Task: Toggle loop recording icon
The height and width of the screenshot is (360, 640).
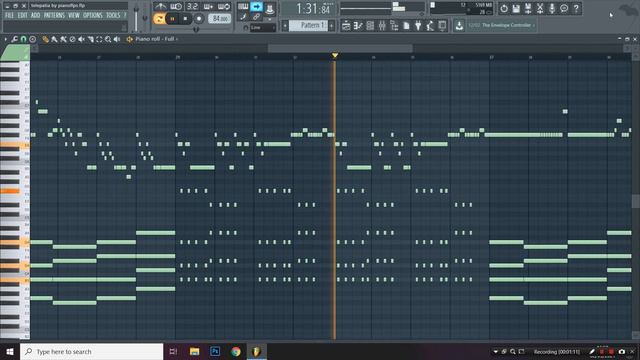Action: [224, 6]
